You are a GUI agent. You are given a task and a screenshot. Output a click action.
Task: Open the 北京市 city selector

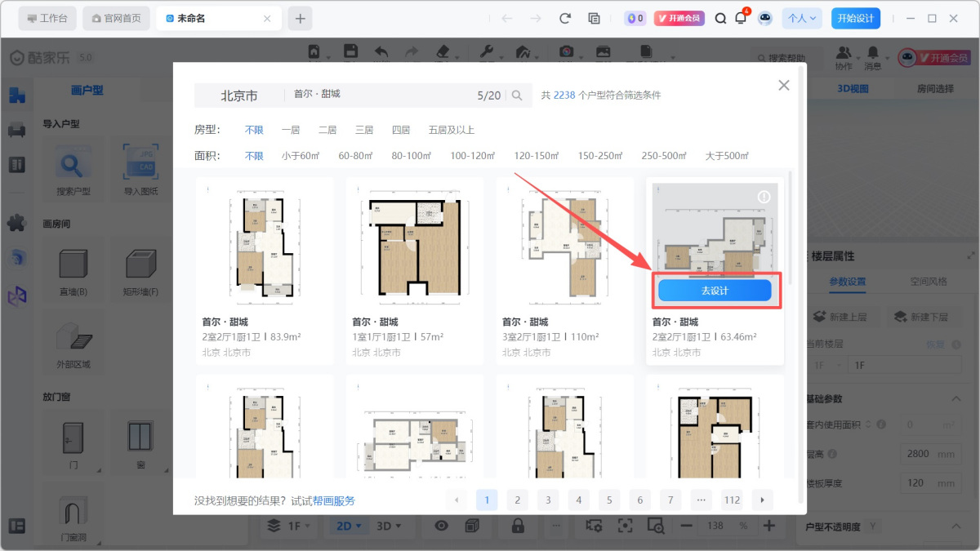pyautogui.click(x=238, y=96)
